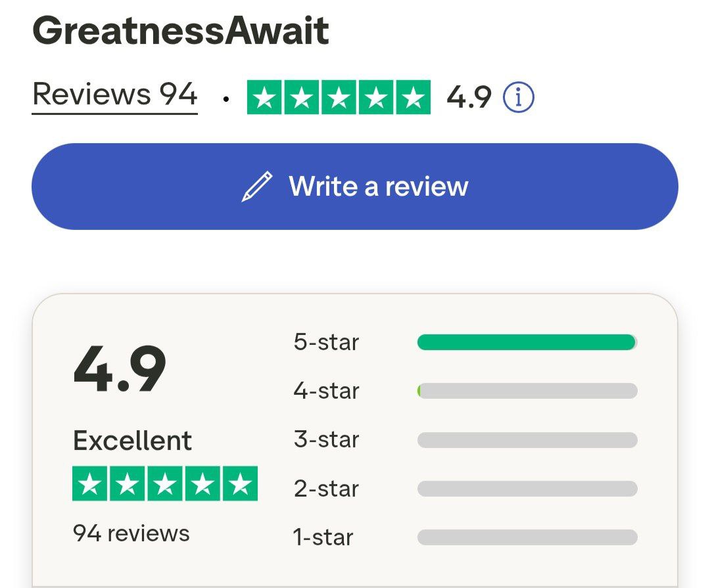The width and height of the screenshot is (710, 588).
Task: Click the large 4.9 score in the card
Action: (x=120, y=370)
